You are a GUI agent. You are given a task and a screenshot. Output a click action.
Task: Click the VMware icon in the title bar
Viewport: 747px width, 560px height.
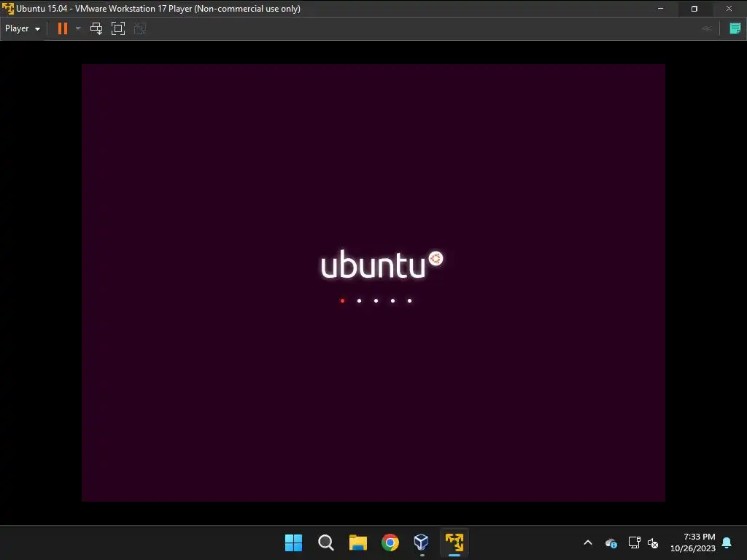8,9
